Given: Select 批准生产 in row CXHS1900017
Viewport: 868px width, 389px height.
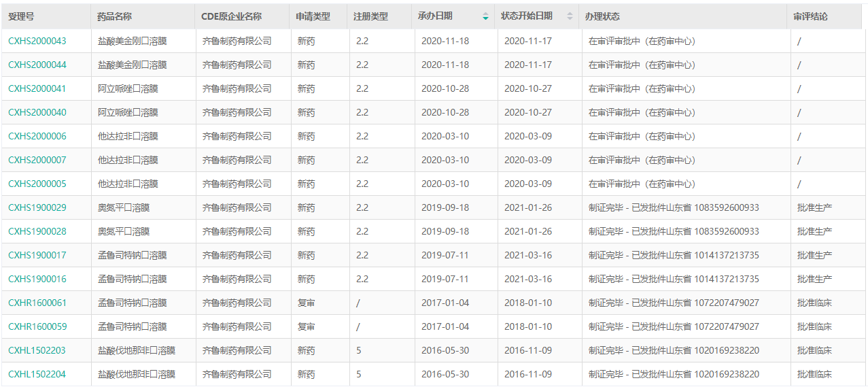Looking at the screenshot, I should tap(814, 255).
